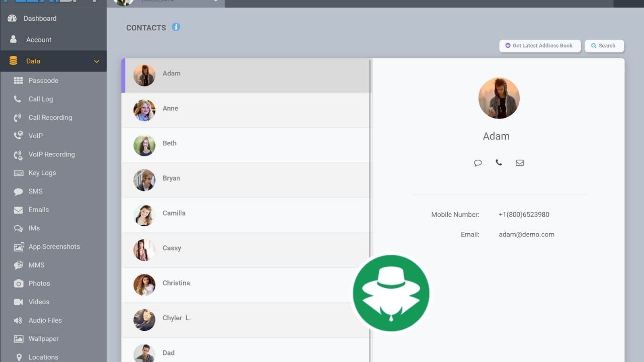The width and height of the screenshot is (644, 362).
Task: Click the phone icon on Adam's contact card
Action: tap(499, 162)
